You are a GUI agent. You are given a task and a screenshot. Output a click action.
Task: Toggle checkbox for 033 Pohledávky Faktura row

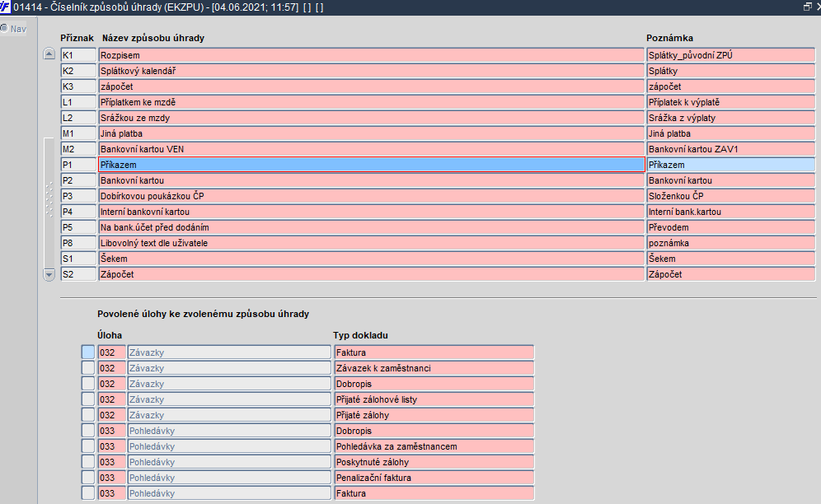88,493
